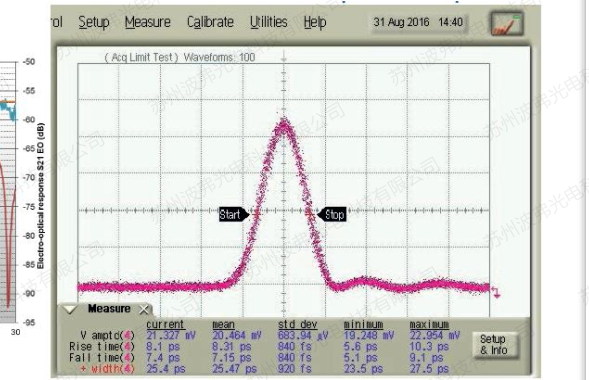Click the Acq Limit Test status label
589x380 pixels.
pyautogui.click(x=141, y=57)
